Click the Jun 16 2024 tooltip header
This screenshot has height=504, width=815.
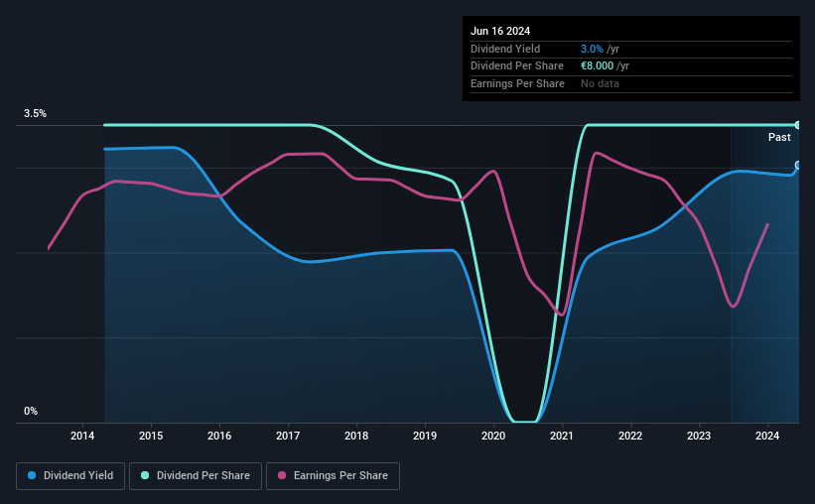click(500, 31)
